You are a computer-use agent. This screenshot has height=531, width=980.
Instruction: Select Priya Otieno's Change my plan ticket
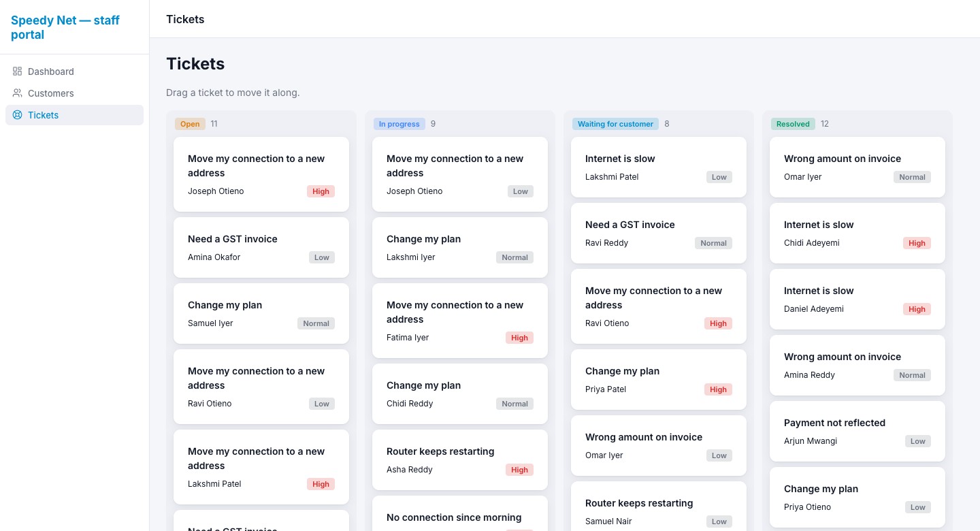coord(857,497)
